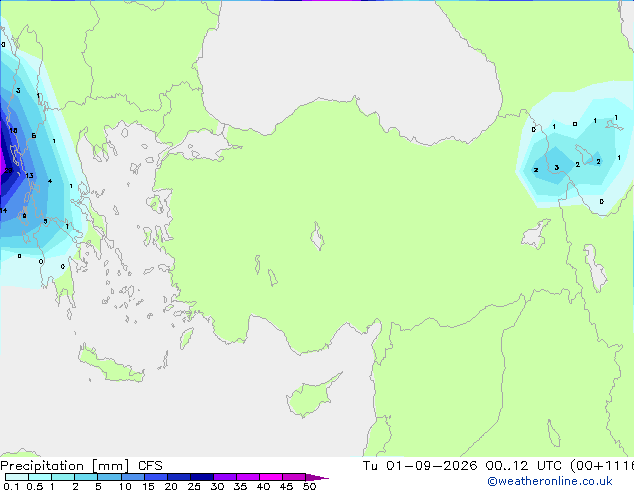Click the '13' precipitation value on map
The width and height of the screenshot is (634, 490).
(29, 175)
